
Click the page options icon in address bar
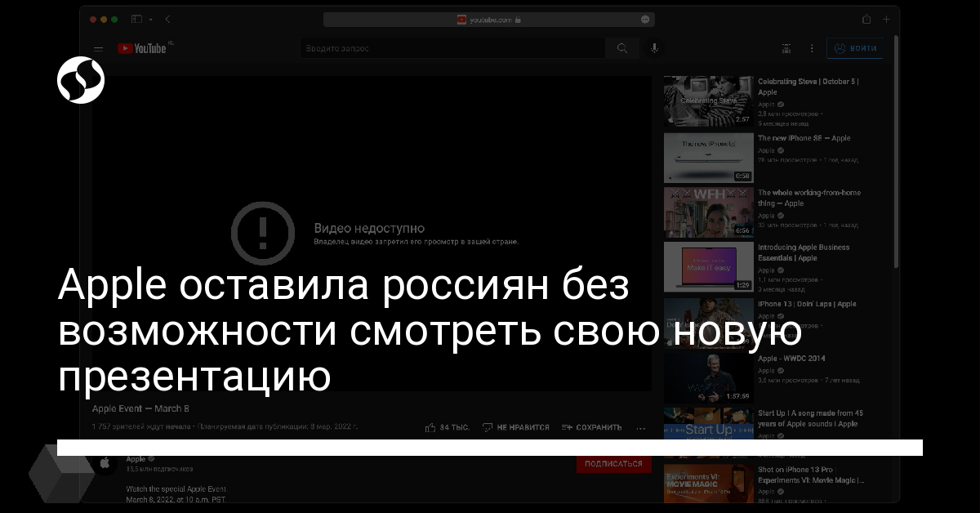(x=645, y=20)
